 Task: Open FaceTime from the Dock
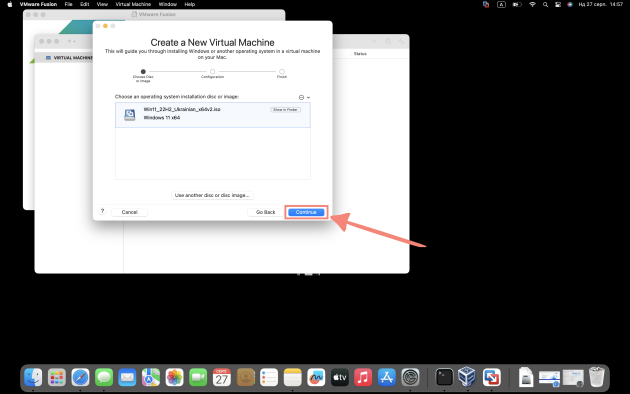pos(198,378)
